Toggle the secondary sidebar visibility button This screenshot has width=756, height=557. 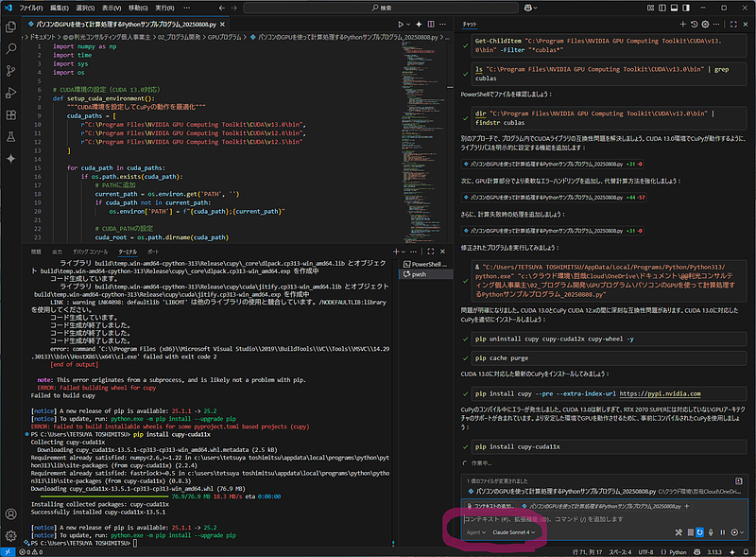click(x=686, y=8)
